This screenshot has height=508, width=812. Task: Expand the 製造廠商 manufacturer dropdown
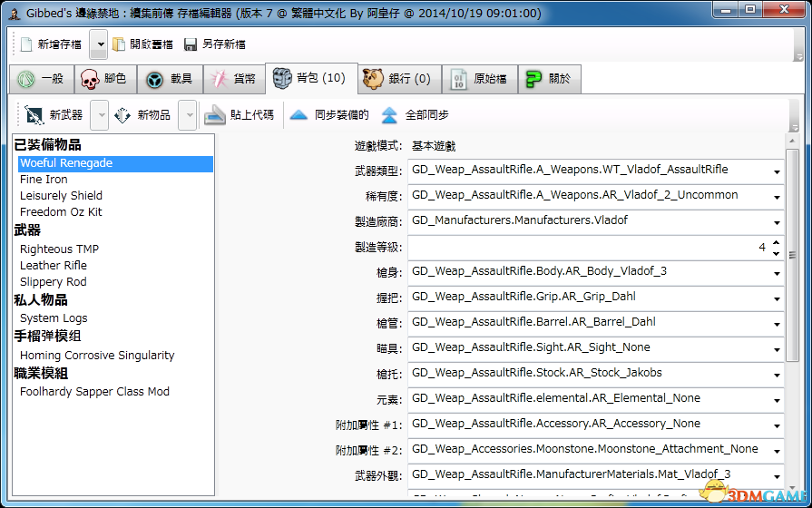click(777, 222)
